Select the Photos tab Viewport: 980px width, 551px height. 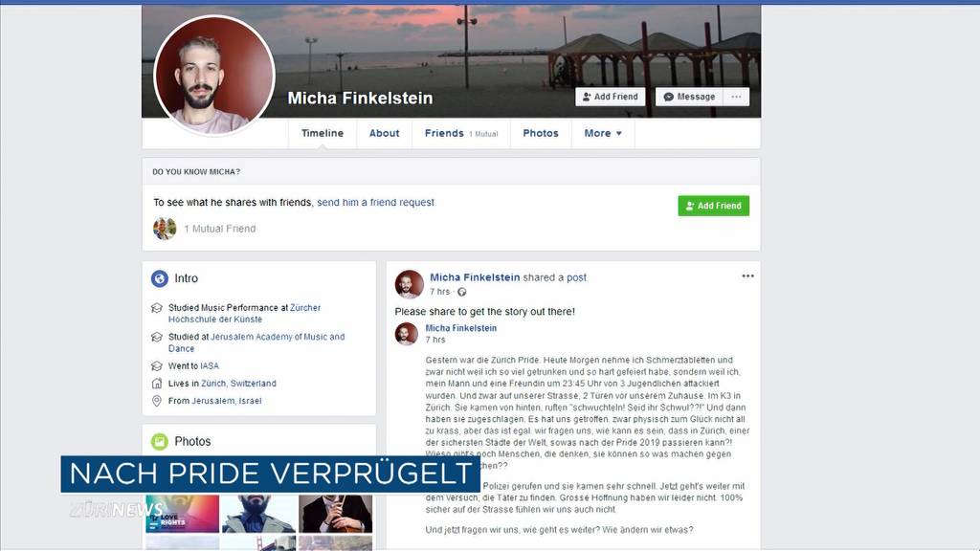[541, 133]
